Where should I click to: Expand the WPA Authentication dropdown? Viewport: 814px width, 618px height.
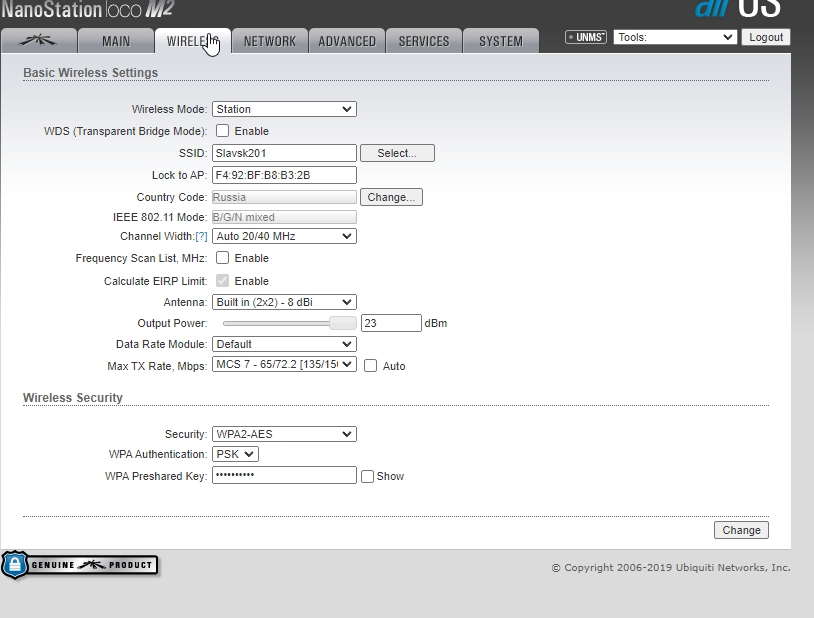235,454
